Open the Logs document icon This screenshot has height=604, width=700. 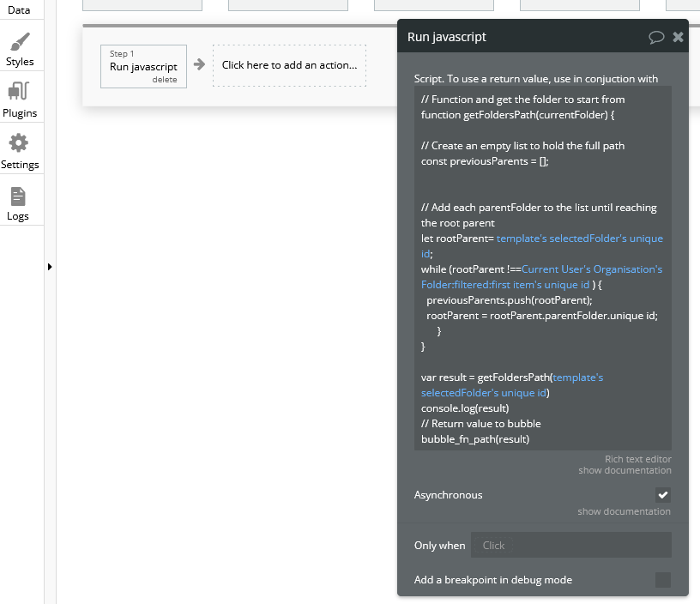[19, 196]
